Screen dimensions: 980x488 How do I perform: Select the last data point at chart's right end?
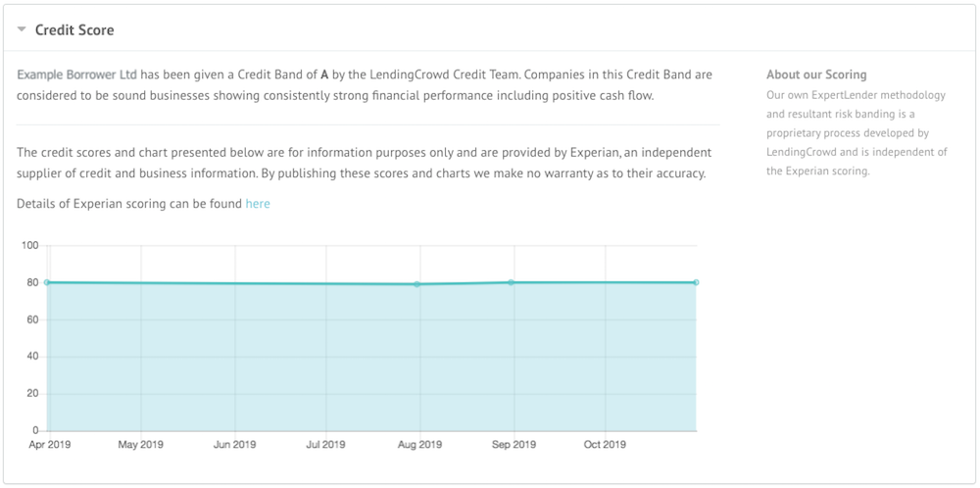coord(696,282)
